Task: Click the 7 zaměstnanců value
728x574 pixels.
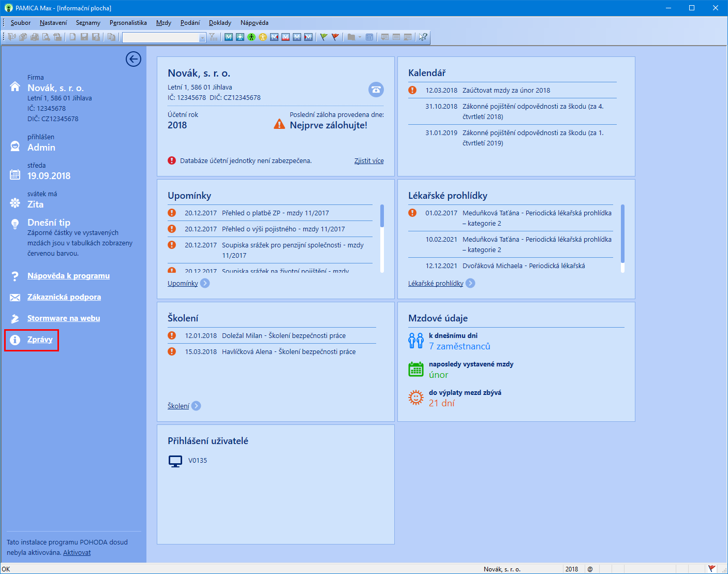Action: click(459, 346)
